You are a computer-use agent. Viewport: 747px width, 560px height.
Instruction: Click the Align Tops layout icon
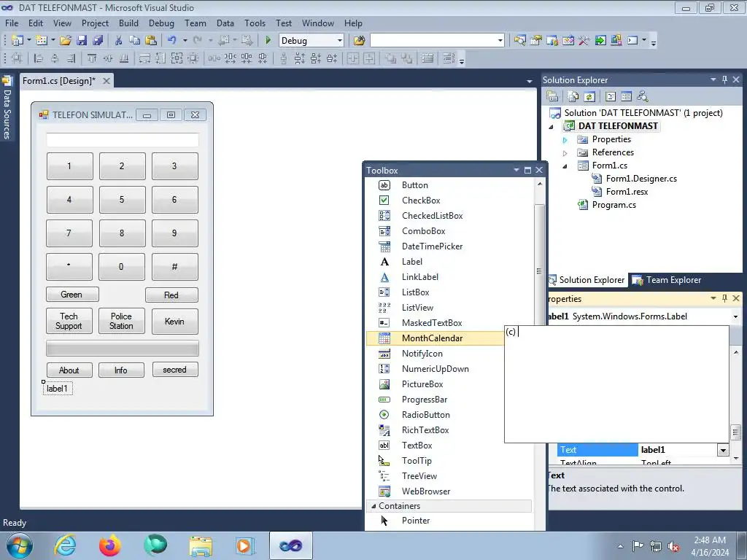(x=92, y=58)
